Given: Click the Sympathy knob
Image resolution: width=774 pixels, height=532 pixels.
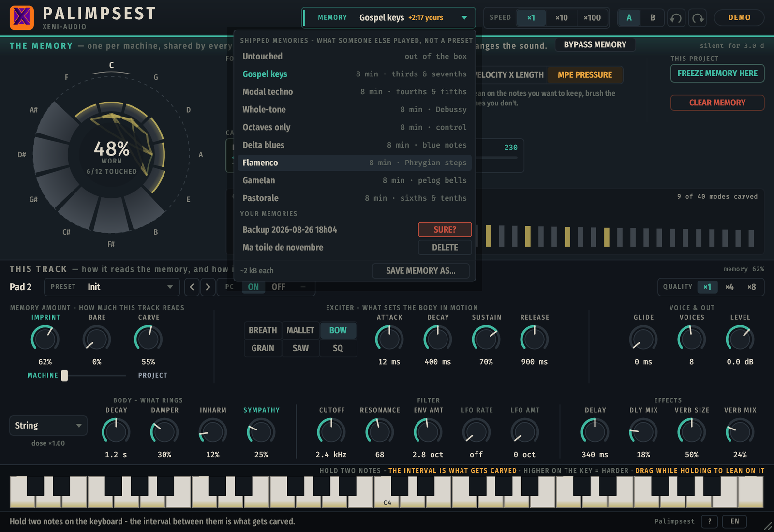Looking at the screenshot, I should click(261, 431).
